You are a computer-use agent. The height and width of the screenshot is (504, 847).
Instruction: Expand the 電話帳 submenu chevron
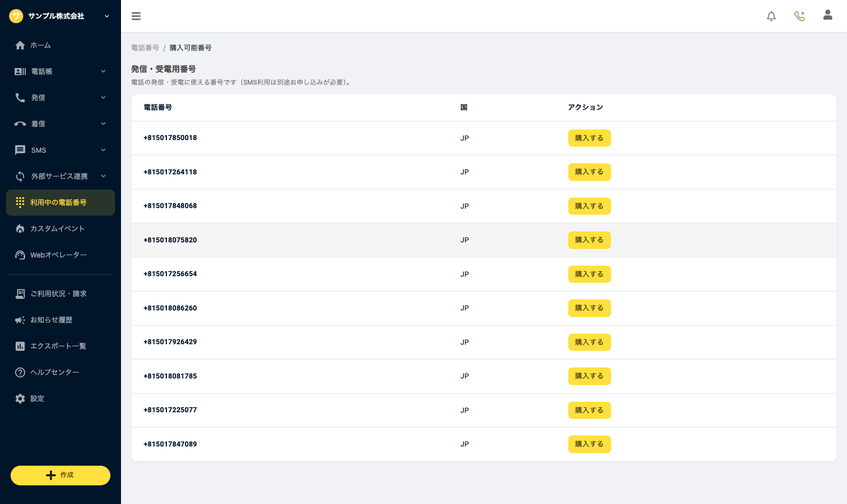[103, 72]
